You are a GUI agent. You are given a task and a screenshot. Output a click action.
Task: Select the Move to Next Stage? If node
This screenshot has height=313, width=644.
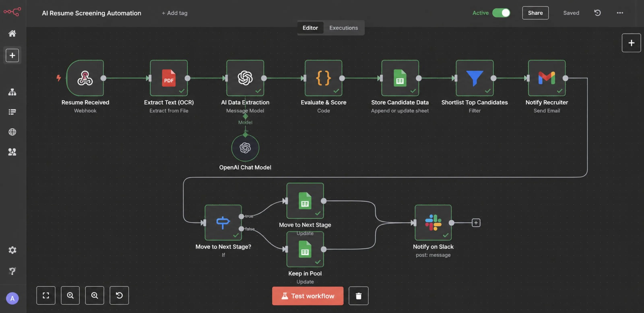pyautogui.click(x=223, y=222)
